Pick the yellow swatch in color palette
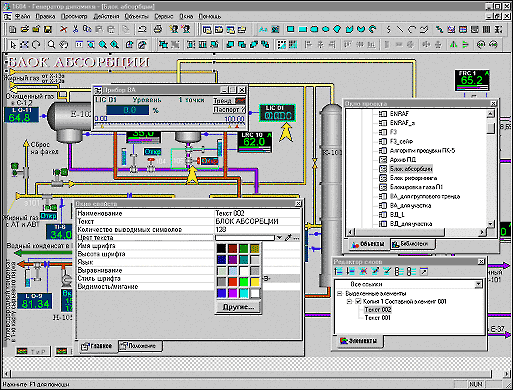 [255, 282]
